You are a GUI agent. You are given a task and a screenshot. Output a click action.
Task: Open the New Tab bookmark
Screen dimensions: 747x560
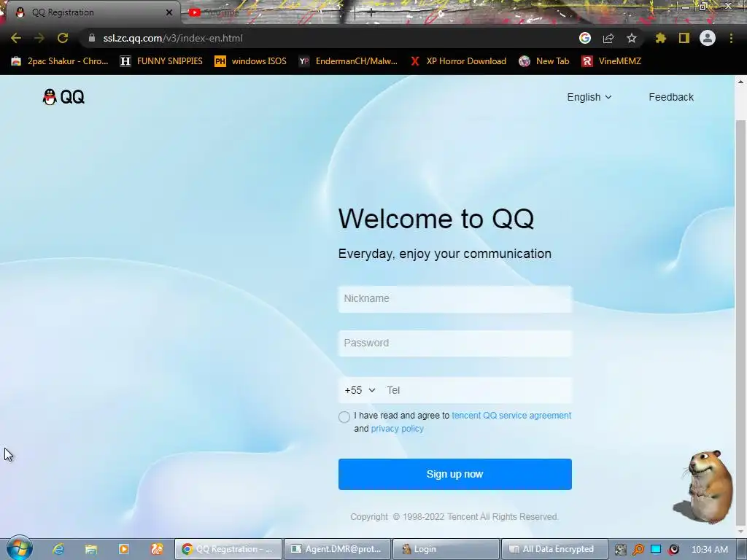pyautogui.click(x=544, y=61)
